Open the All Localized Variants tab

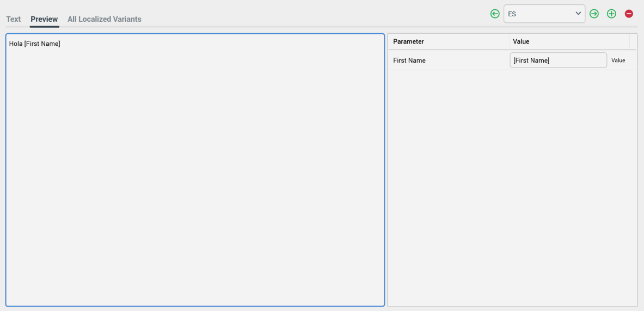point(105,19)
